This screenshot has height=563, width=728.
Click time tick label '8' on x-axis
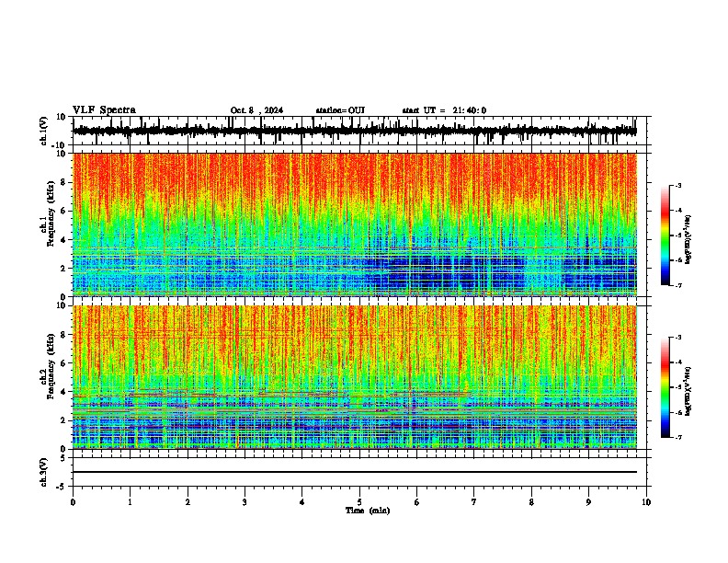tap(531, 502)
